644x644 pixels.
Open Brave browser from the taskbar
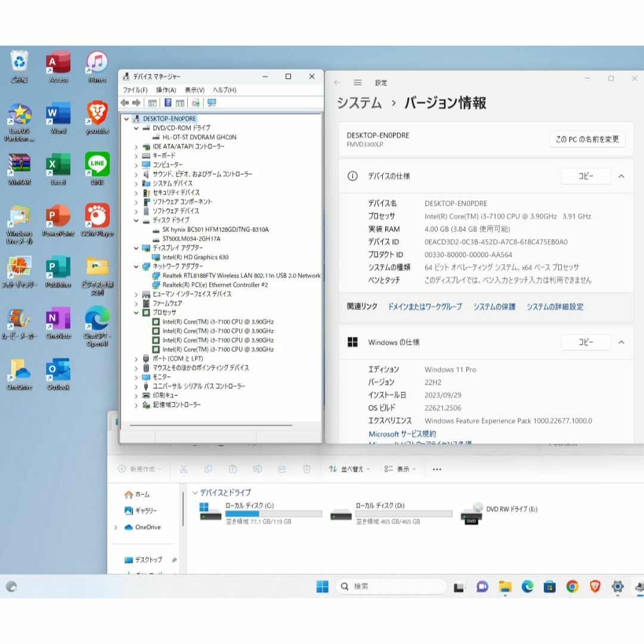point(595,587)
